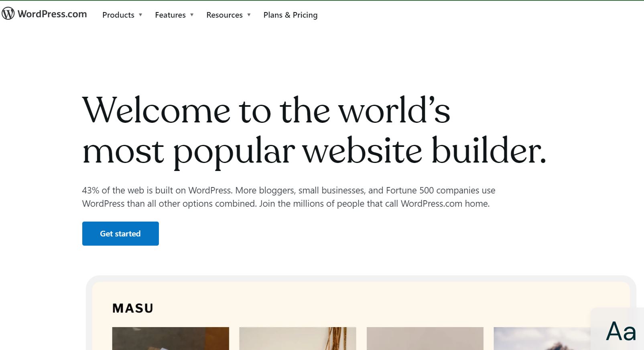
Task: Open the third MASU preview image
Action: (425, 338)
